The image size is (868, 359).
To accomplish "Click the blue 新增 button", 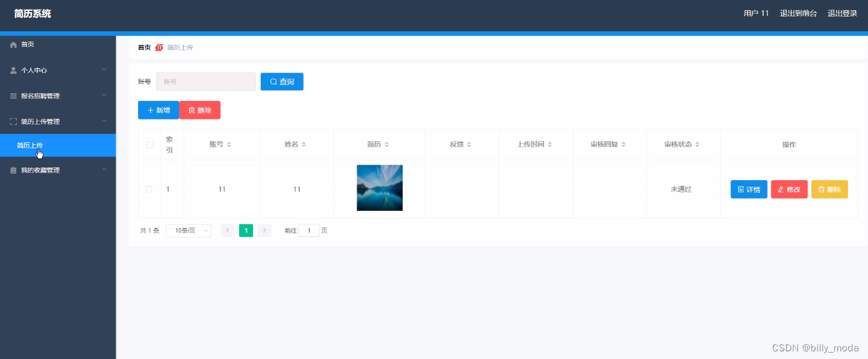I will point(159,110).
